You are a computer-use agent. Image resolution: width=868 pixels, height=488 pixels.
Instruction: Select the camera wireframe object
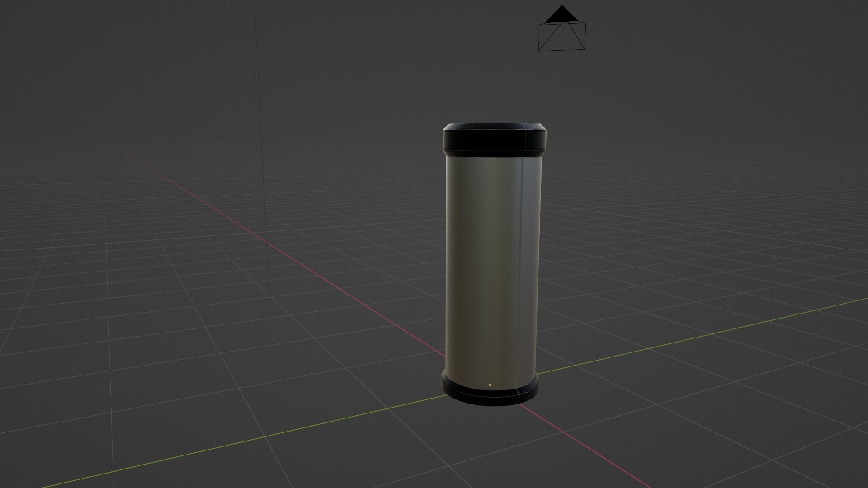coord(562,28)
